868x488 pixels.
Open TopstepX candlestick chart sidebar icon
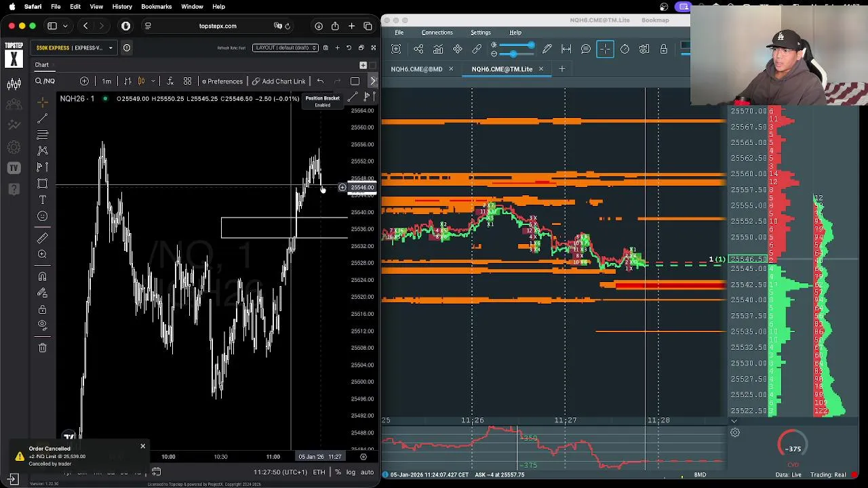coord(14,84)
